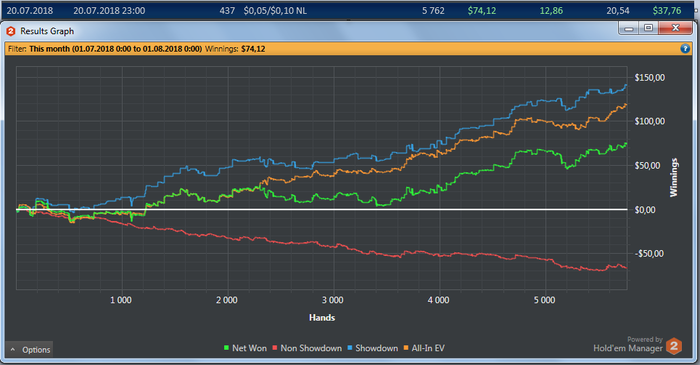
Task: Click the 437 value in the top row
Action: (227, 11)
